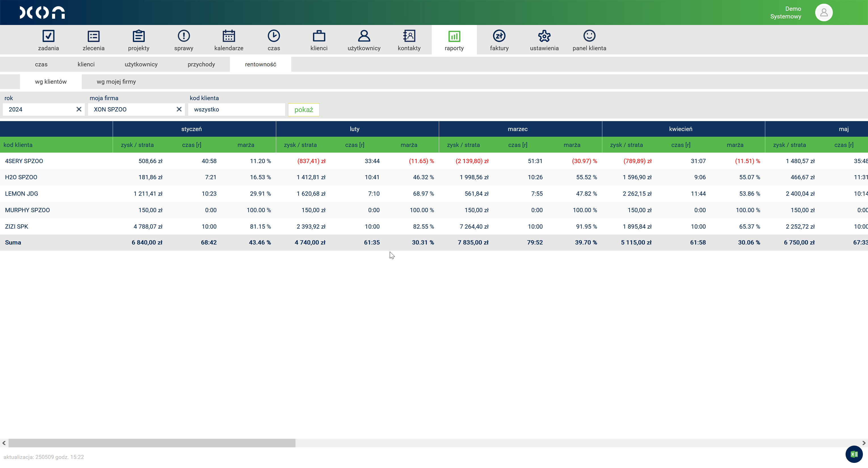Click the luty zysk / strata header
The image size is (868, 468).
click(x=300, y=145)
